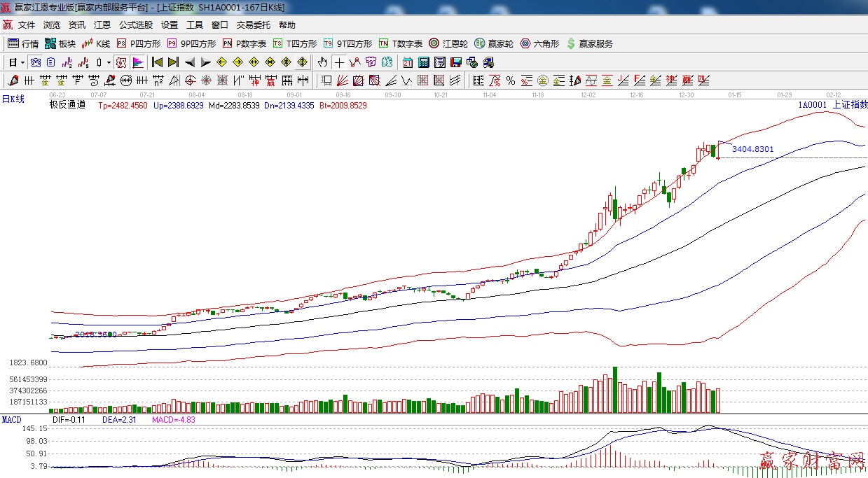Toggle the red 权 adjustment button

tap(121, 62)
